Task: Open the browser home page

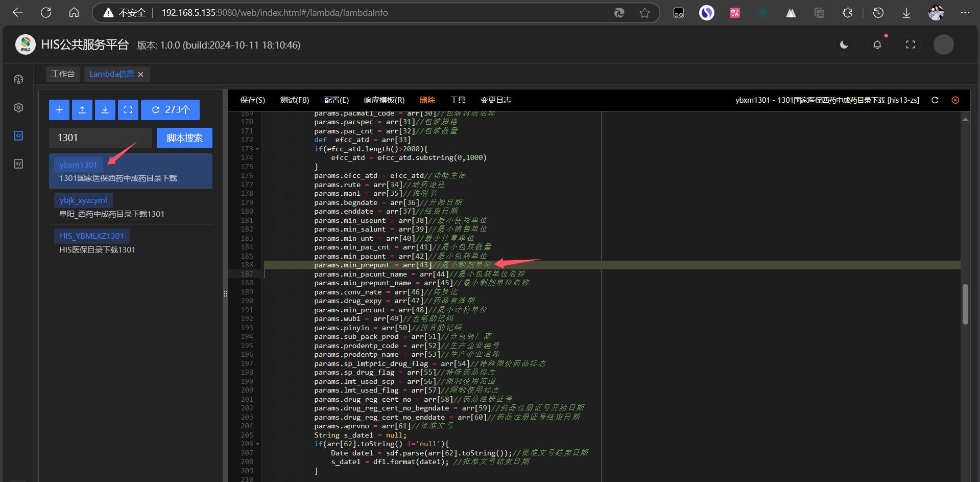Action: (x=74, y=12)
